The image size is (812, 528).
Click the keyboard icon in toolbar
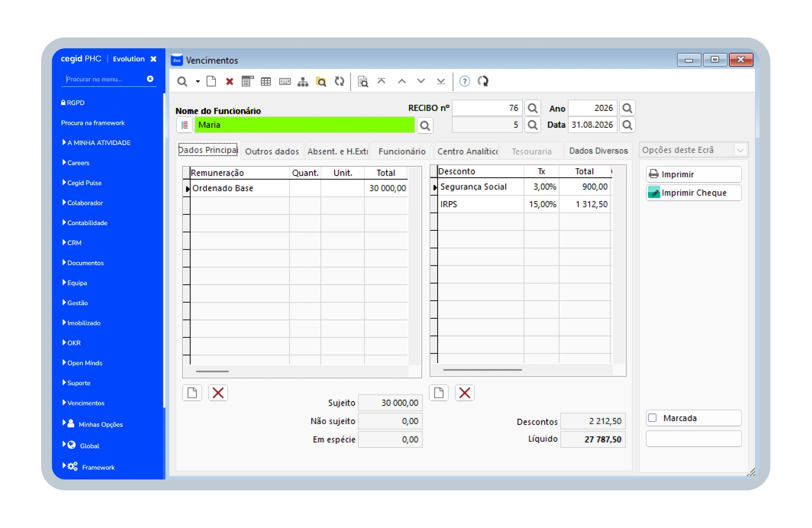(x=285, y=81)
